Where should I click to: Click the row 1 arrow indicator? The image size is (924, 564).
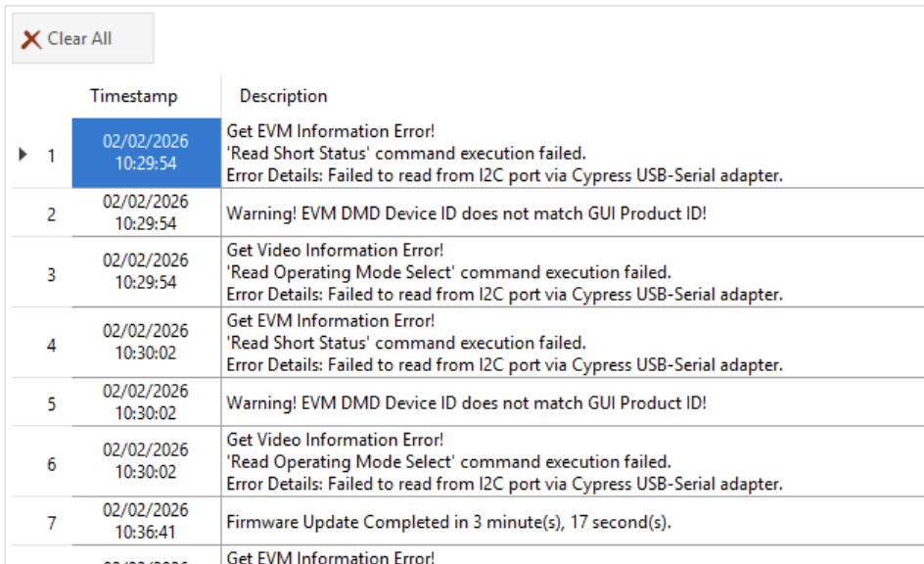pyautogui.click(x=23, y=155)
